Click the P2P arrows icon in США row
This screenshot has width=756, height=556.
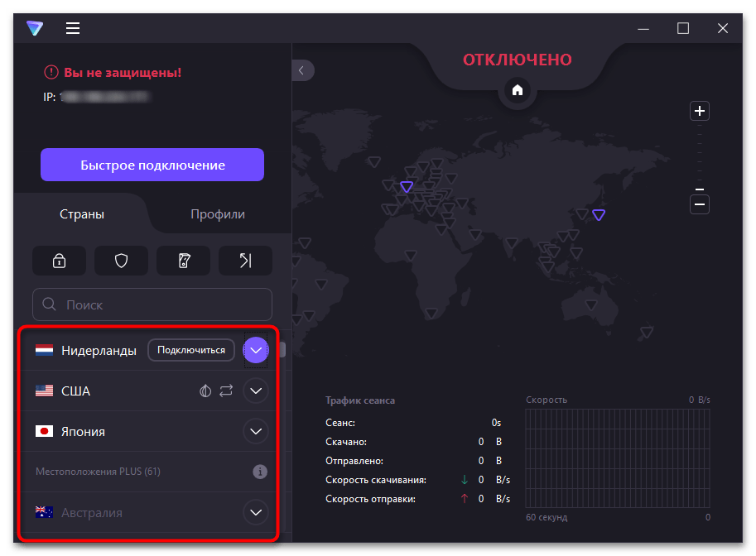tap(226, 391)
